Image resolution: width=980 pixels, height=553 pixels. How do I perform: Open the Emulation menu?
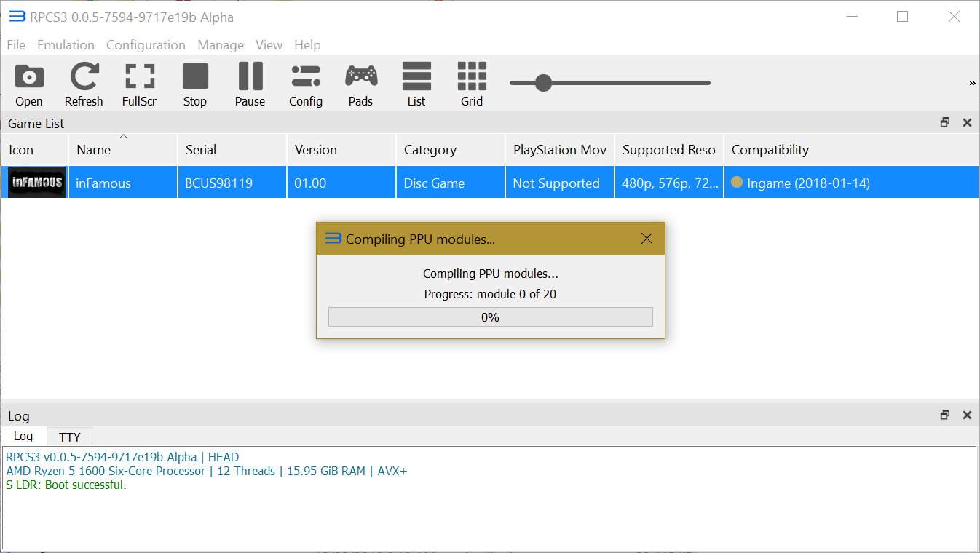(x=66, y=45)
